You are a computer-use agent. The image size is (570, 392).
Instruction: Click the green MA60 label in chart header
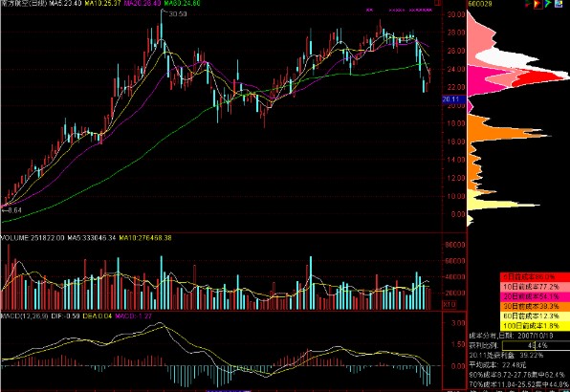click(182, 3)
